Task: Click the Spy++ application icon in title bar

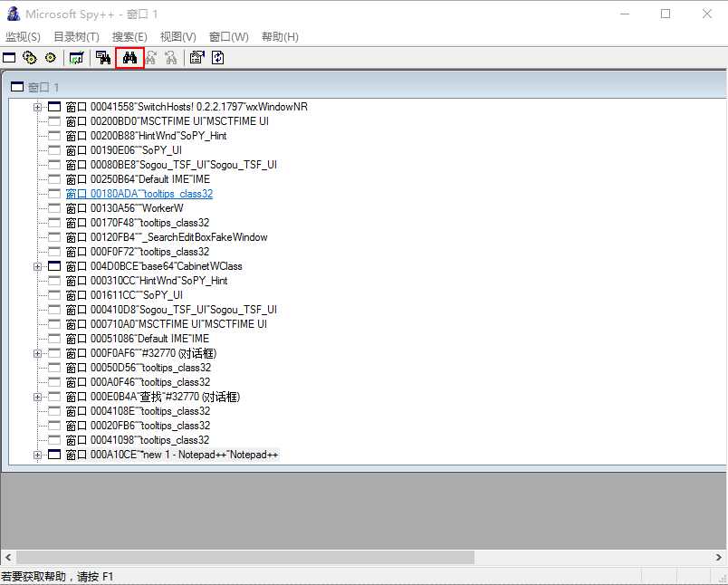Action: [x=14, y=14]
